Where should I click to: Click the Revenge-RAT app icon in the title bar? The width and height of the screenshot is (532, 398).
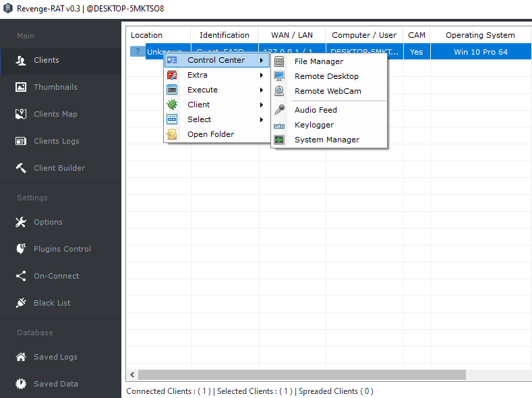coord(8,8)
